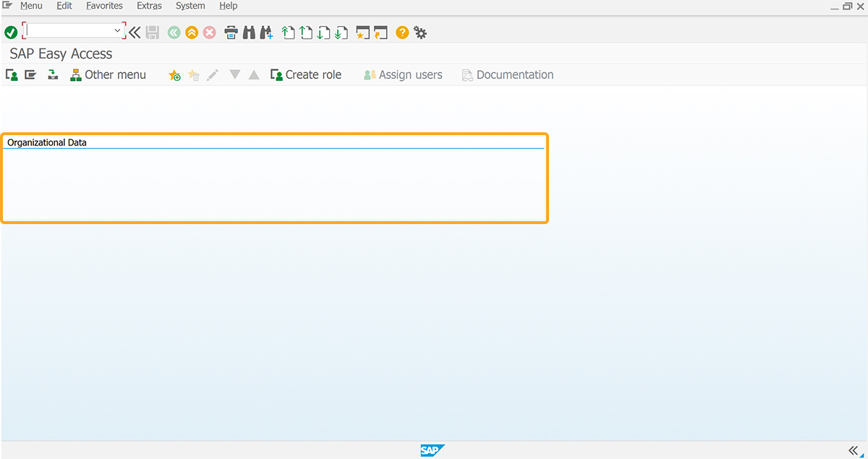Open the Favorites menu
The width and height of the screenshot is (868, 459).
point(104,6)
